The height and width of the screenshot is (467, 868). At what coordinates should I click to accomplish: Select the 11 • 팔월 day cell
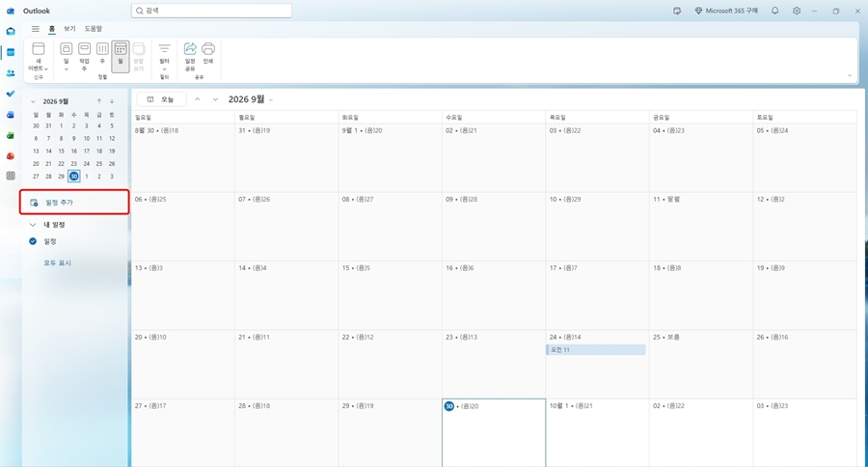click(701, 227)
